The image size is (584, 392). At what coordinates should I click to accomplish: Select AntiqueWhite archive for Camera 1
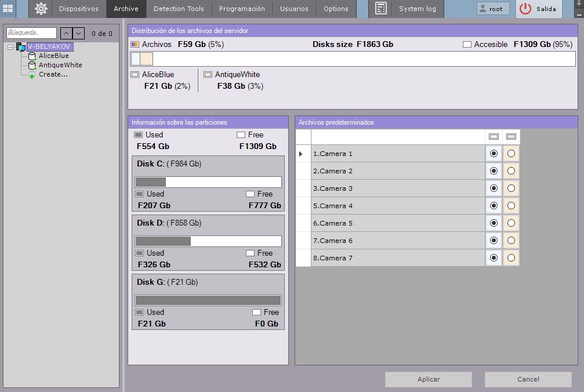click(x=511, y=154)
